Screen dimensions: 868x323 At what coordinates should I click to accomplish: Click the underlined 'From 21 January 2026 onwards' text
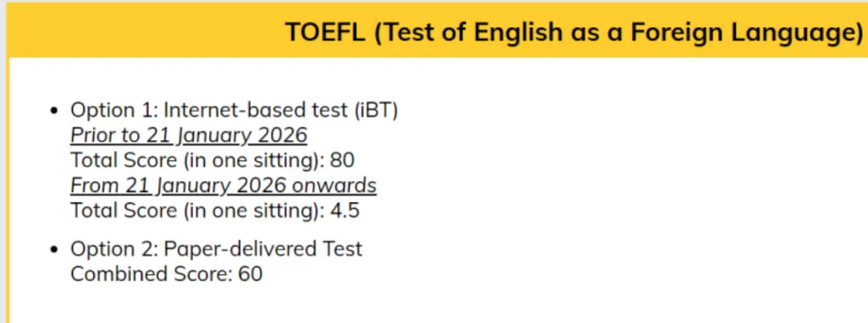223,186
